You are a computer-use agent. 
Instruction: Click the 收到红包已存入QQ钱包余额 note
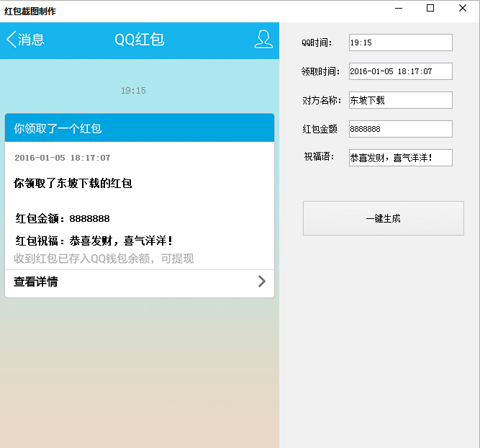pyautogui.click(x=104, y=259)
